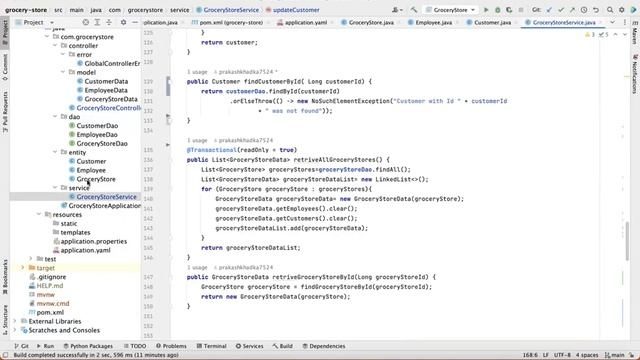The width and height of the screenshot is (640, 360).
Task: Open Structure tool window
Action: (5, 320)
